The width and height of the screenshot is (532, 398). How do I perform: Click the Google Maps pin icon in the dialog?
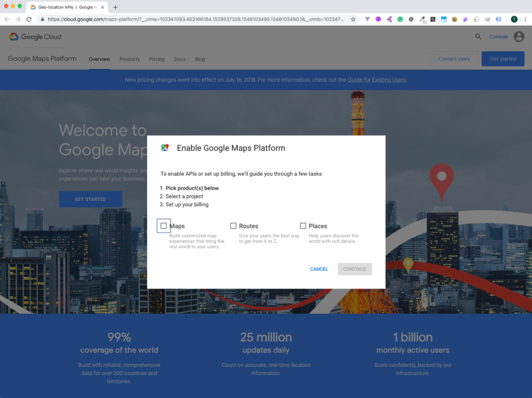(165, 148)
